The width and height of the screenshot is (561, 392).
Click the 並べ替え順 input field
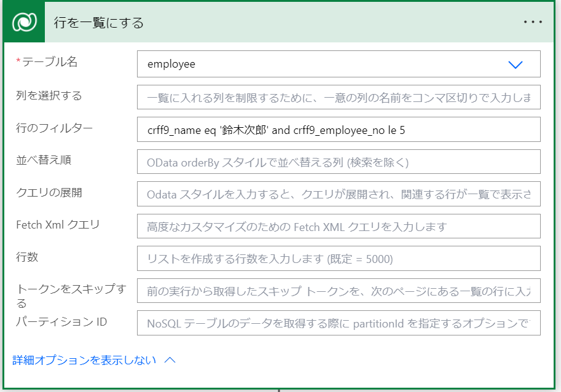click(339, 162)
